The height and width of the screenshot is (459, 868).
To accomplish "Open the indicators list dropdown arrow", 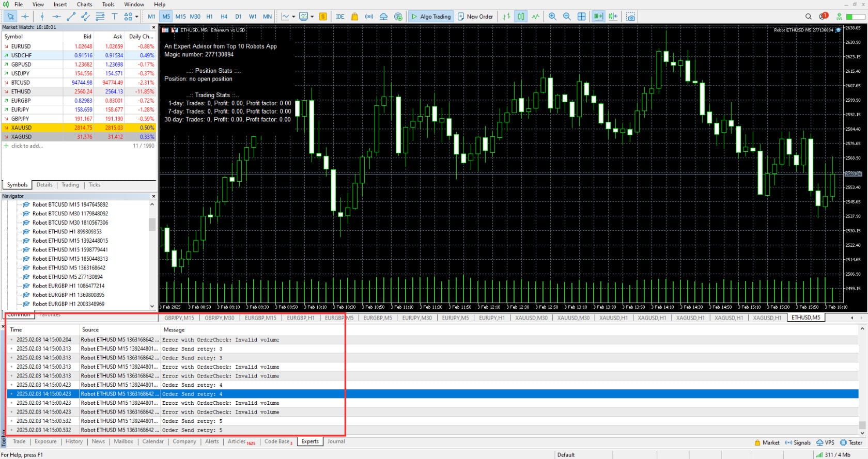I will coord(293,17).
